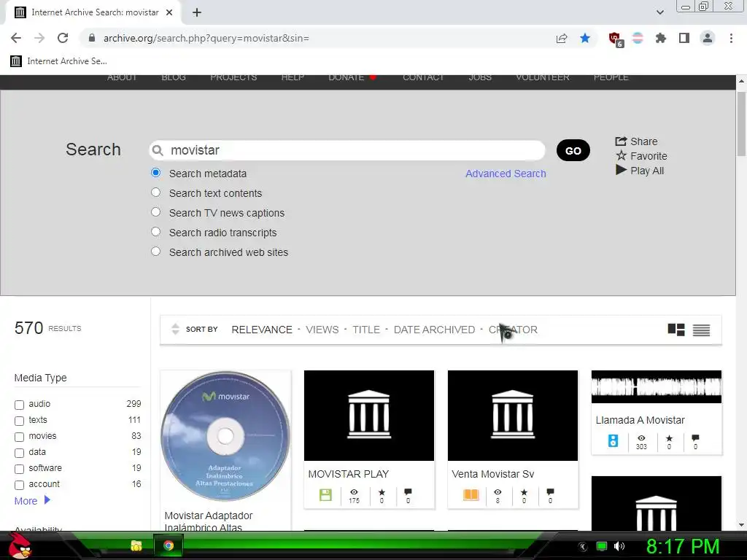Click the Play All icon
Viewport: 747px width, 560px height.
coord(621,169)
